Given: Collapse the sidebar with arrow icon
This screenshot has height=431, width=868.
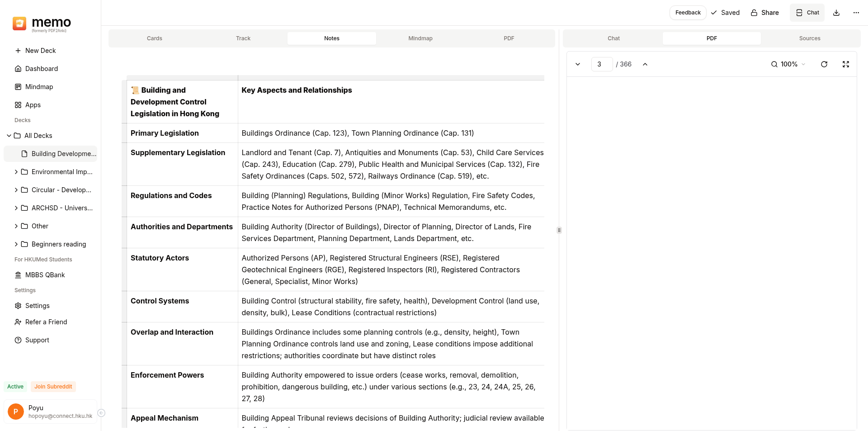Looking at the screenshot, I should [102, 413].
